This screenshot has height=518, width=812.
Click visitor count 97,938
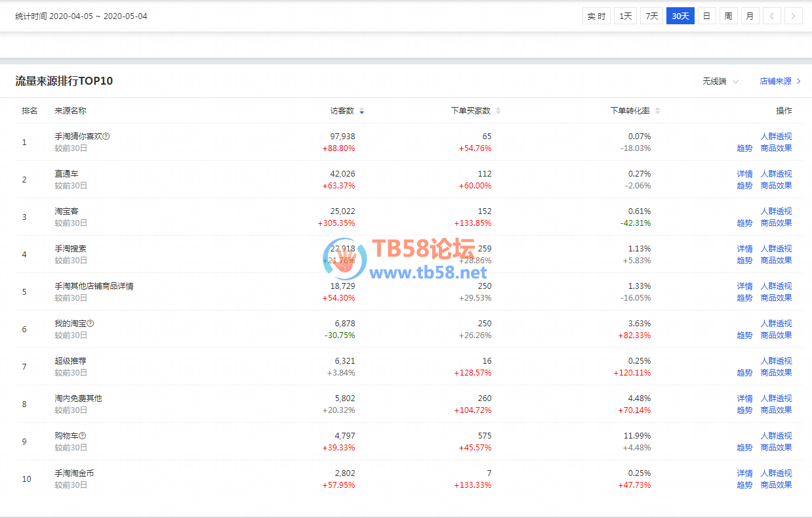[342, 137]
